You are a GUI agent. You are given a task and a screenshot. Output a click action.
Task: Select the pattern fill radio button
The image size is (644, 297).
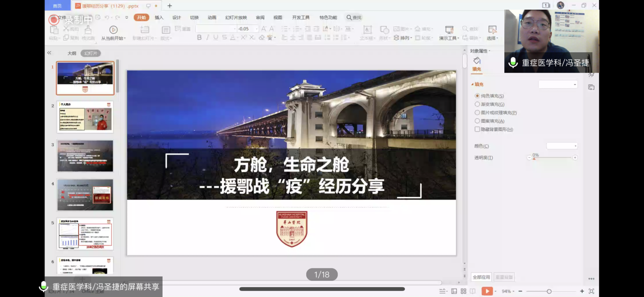pyautogui.click(x=477, y=121)
